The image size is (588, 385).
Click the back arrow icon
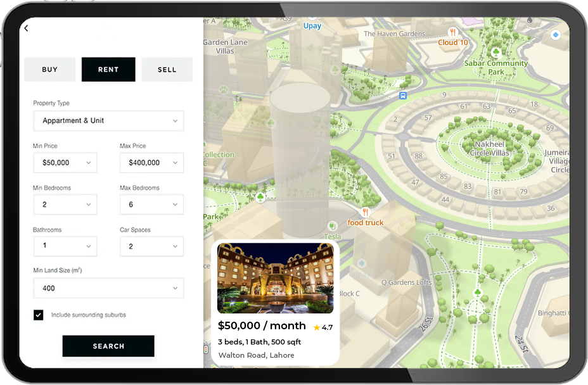click(26, 28)
